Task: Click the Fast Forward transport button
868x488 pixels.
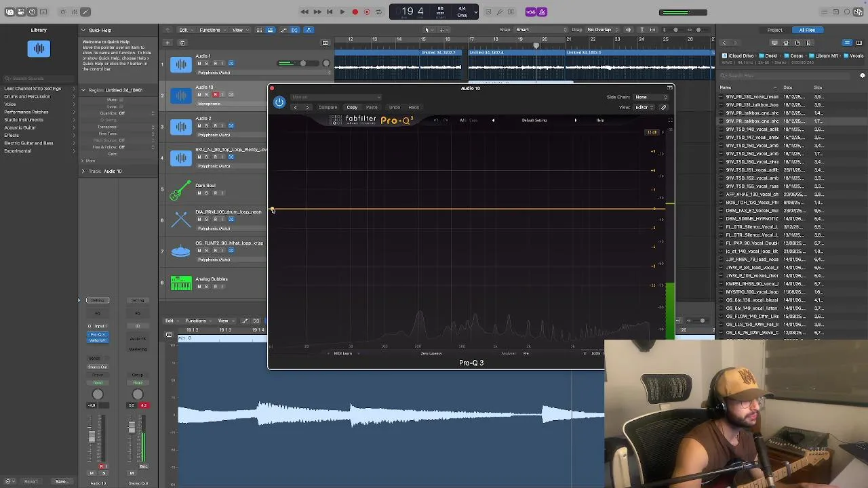Action: coord(317,12)
